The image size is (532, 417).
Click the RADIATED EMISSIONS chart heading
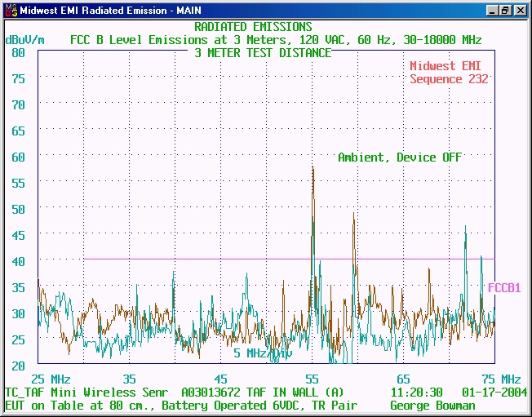point(253,27)
